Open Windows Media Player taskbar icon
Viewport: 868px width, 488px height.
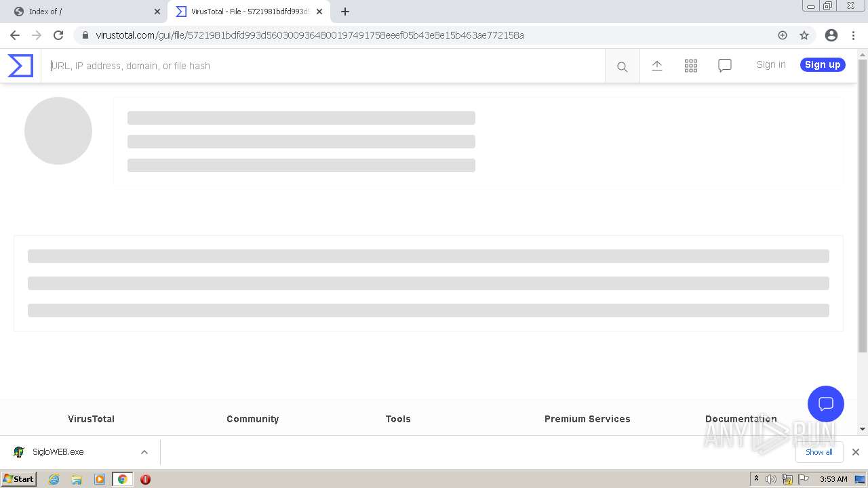tap(100, 479)
